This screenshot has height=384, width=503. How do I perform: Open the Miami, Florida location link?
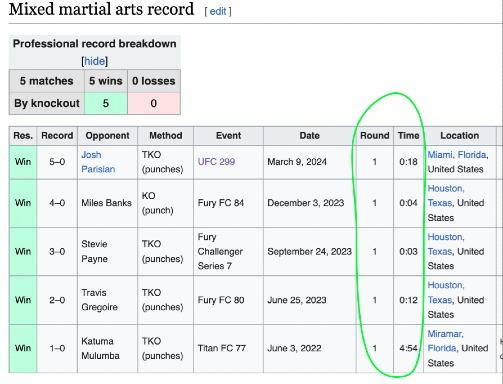coord(457,155)
